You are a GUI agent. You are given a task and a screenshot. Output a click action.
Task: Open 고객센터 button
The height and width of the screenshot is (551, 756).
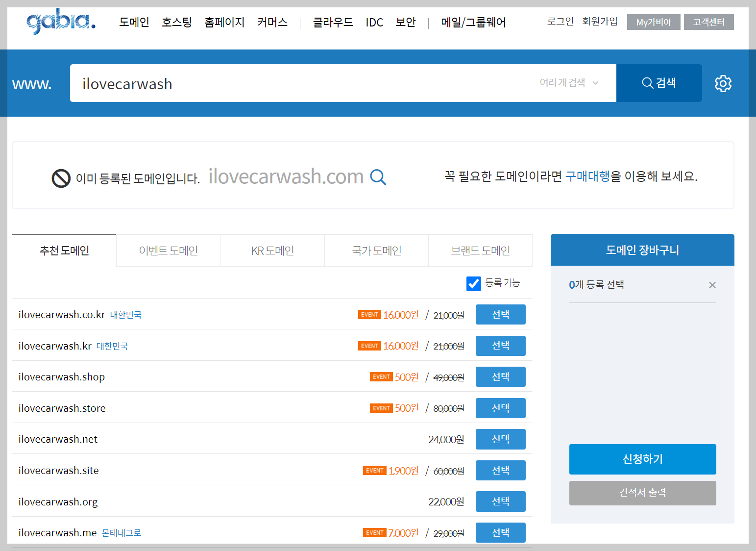coord(708,22)
